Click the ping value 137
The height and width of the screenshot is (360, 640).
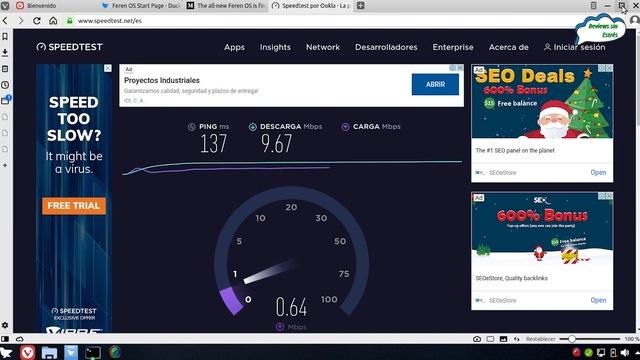(x=213, y=144)
